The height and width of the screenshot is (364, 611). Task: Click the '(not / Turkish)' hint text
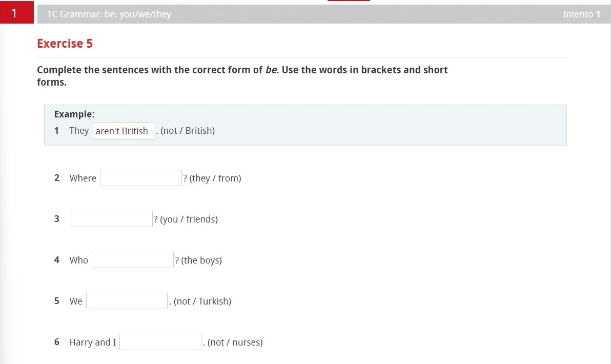202,301
